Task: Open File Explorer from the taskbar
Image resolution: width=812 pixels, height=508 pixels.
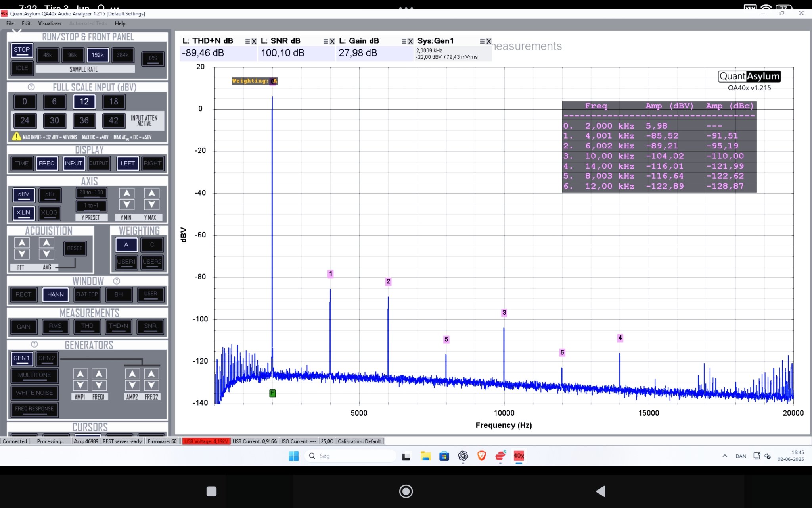Action: 426,456
